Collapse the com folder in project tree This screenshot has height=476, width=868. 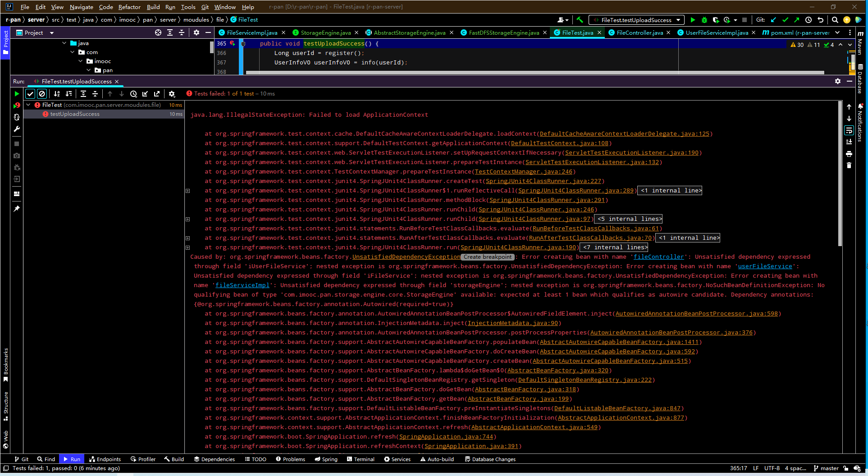(73, 52)
